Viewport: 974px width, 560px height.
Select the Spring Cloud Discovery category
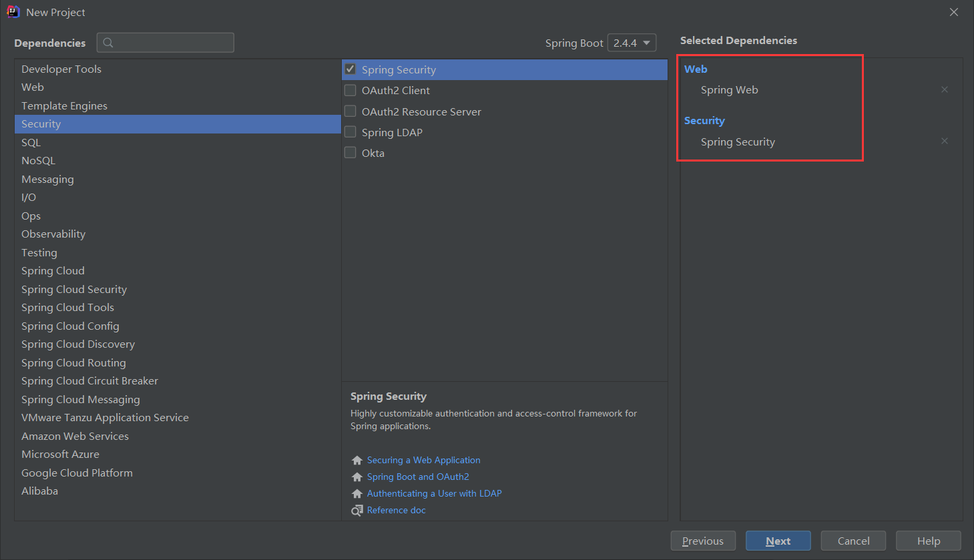[78, 344]
